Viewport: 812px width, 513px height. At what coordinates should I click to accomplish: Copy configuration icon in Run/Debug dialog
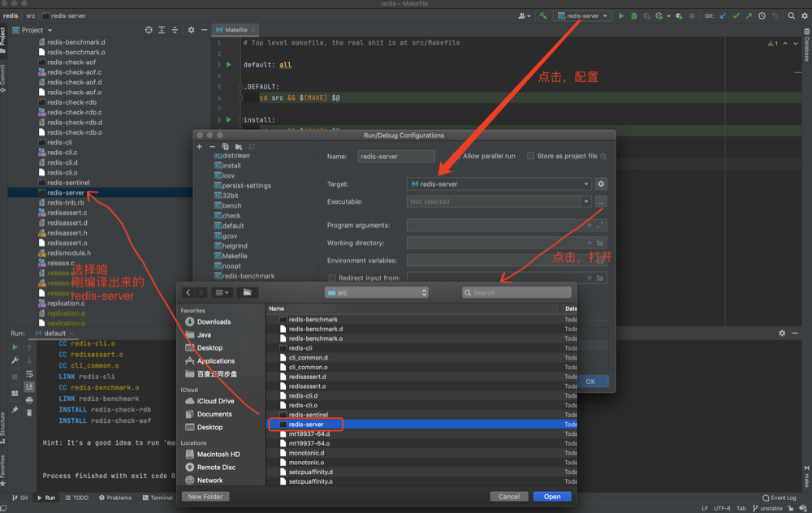225,146
